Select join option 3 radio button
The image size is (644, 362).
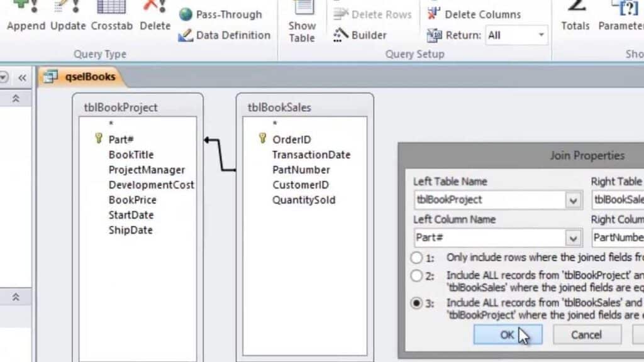point(416,304)
